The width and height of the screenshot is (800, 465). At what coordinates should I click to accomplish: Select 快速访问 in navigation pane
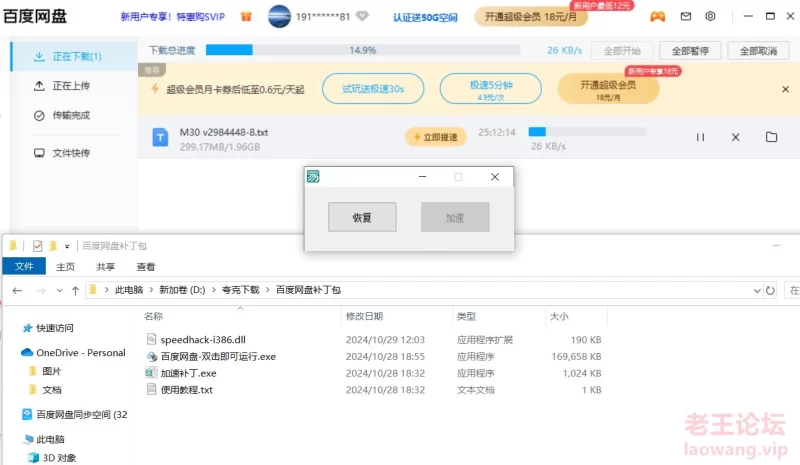coord(55,328)
